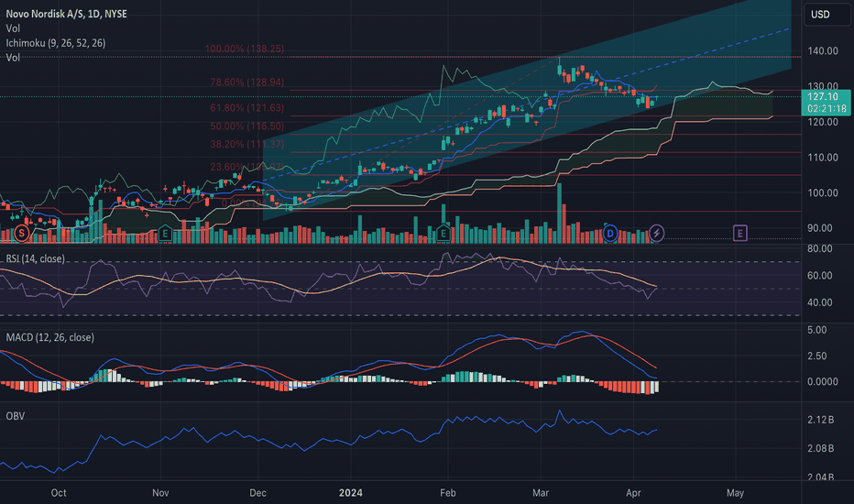Viewport: 854px width, 504px height.
Task: Click the Dec label on time axis
Action: coord(257,493)
